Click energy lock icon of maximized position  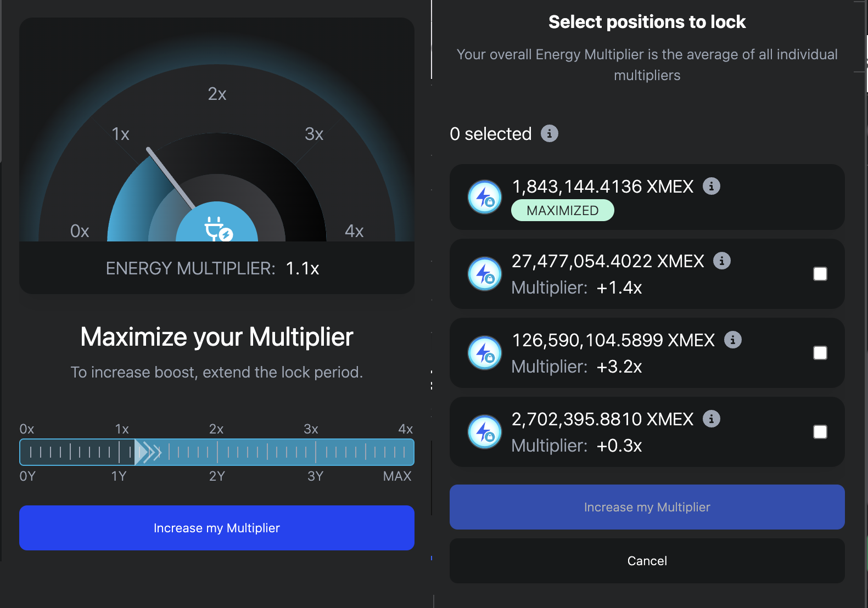pyautogui.click(x=485, y=197)
